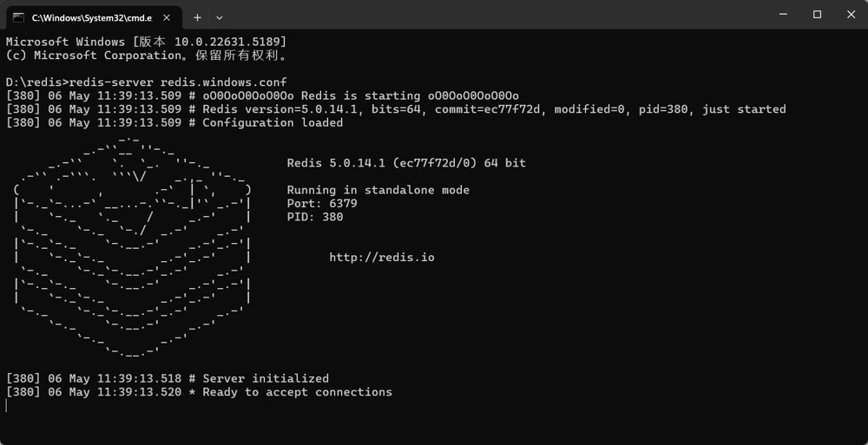The image size is (868, 445).
Task: Click the 'Redis is starting' log line
Action: pyautogui.click(x=262, y=95)
